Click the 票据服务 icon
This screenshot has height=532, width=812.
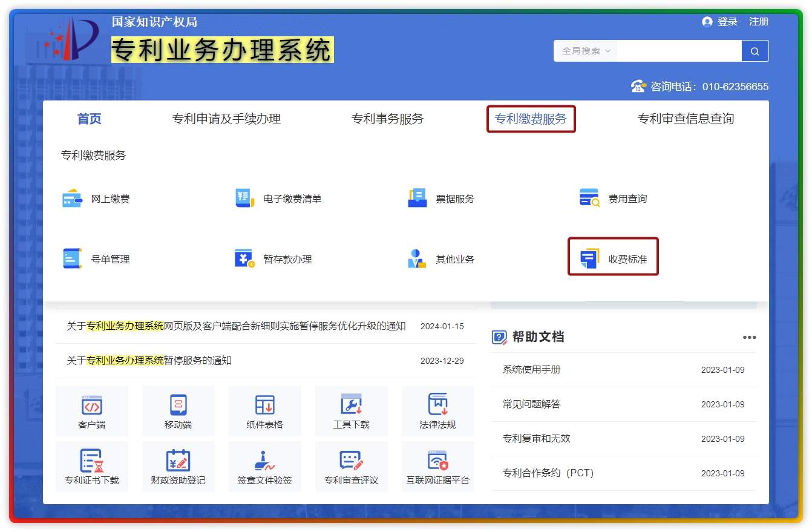(x=417, y=199)
